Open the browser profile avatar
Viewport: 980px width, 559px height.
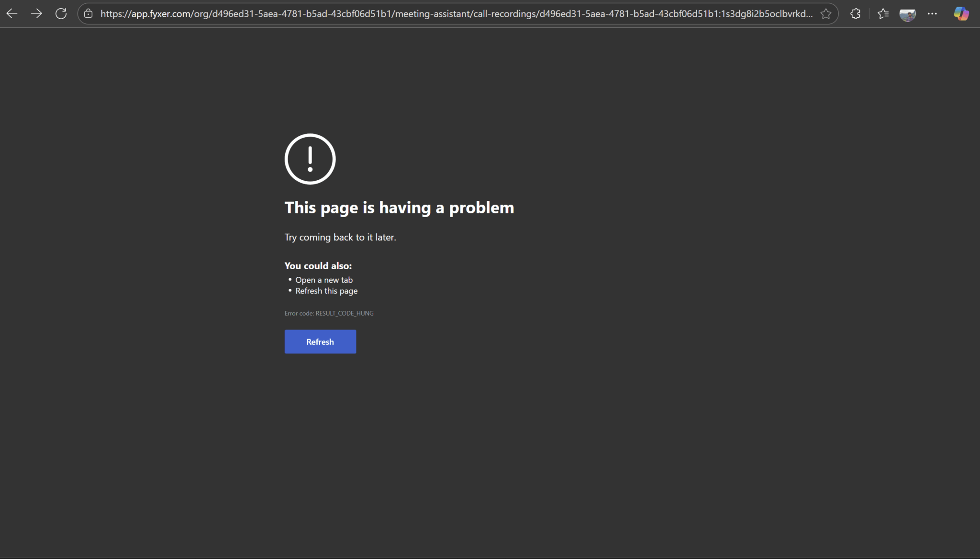pos(908,13)
